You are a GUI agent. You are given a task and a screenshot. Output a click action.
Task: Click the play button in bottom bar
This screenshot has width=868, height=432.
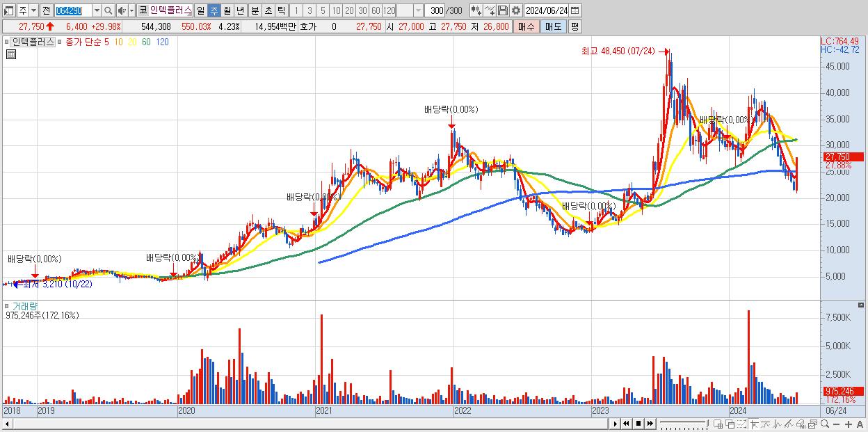click(x=615, y=424)
